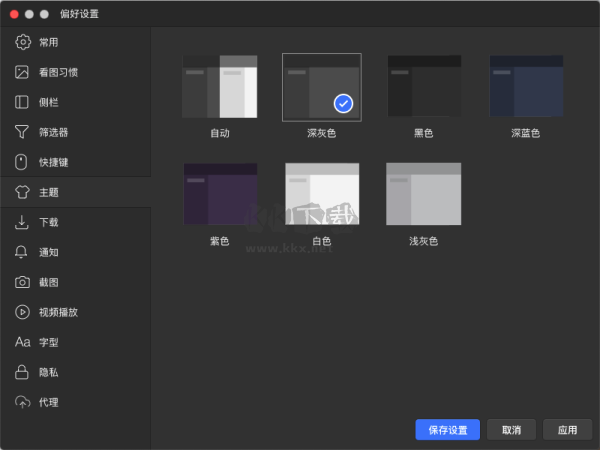Open shortcuts mouse icon
Image resolution: width=600 pixels, height=450 pixels.
pos(22,162)
